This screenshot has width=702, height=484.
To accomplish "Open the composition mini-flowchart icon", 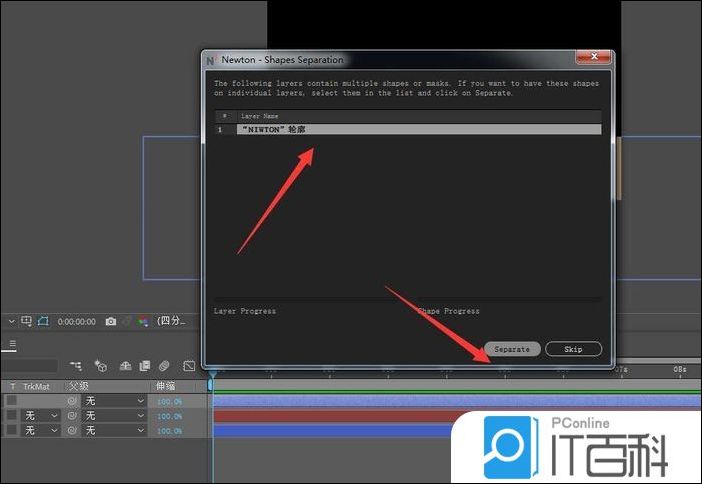I will tap(76, 366).
